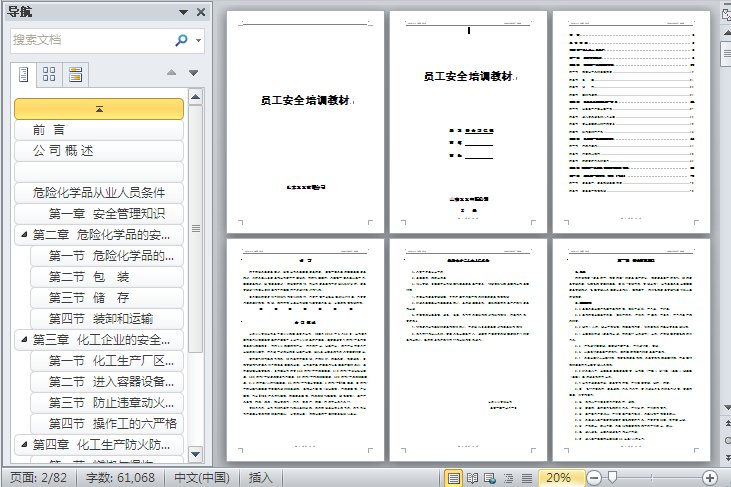
Task: Collapse 第四章 化工生产防火防 heading
Action: (24, 444)
